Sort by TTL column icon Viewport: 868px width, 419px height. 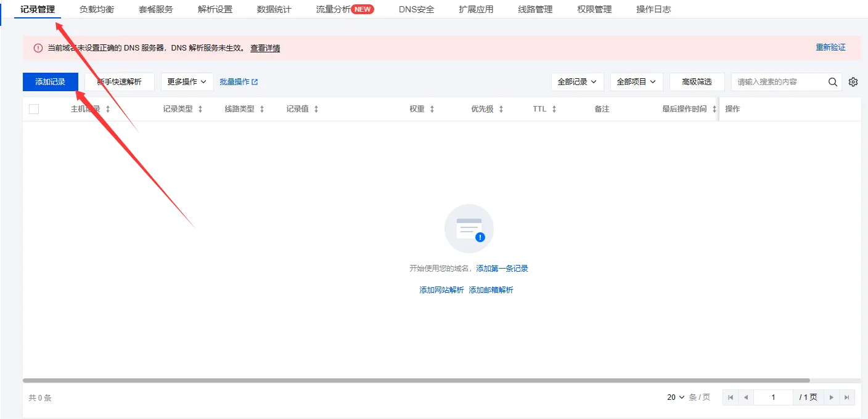[x=554, y=109]
